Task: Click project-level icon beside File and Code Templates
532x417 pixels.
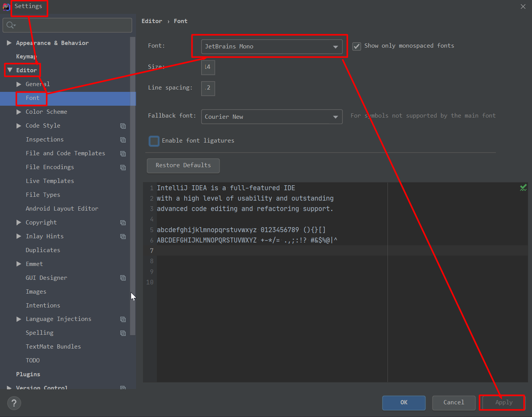Action: pos(123,154)
